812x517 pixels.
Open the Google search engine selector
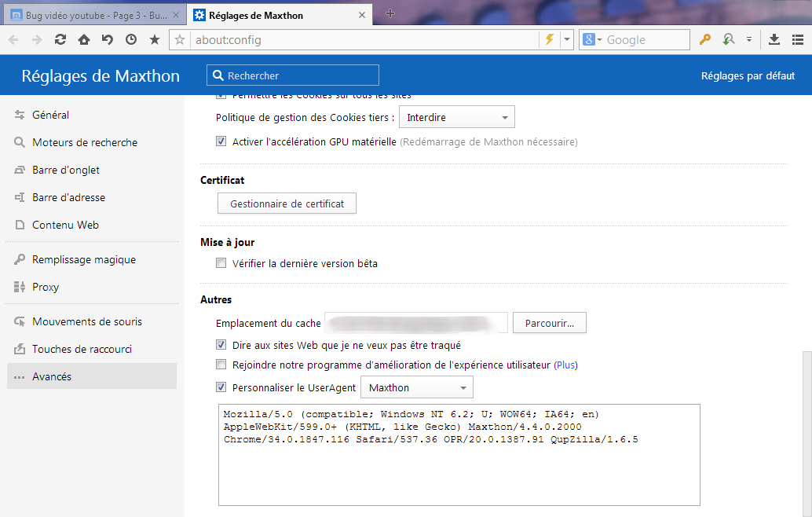coord(592,39)
